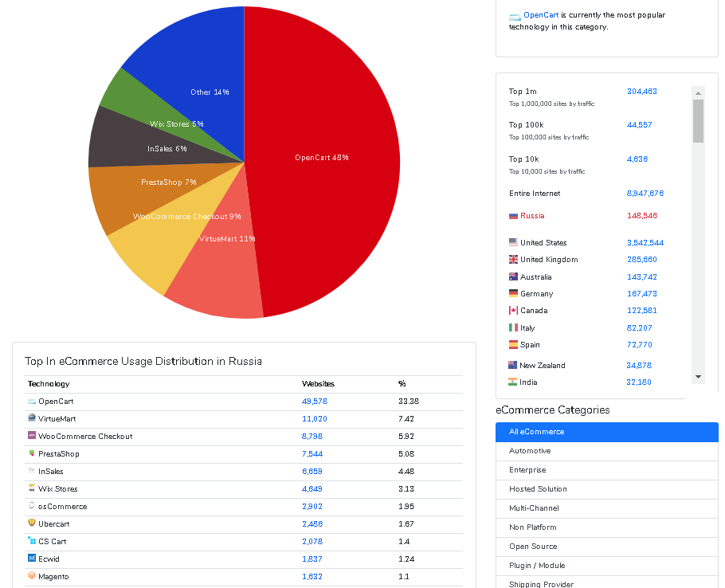Viewport: 725px width, 588px height.
Task: Click the United Kingdom country name
Action: click(549, 259)
